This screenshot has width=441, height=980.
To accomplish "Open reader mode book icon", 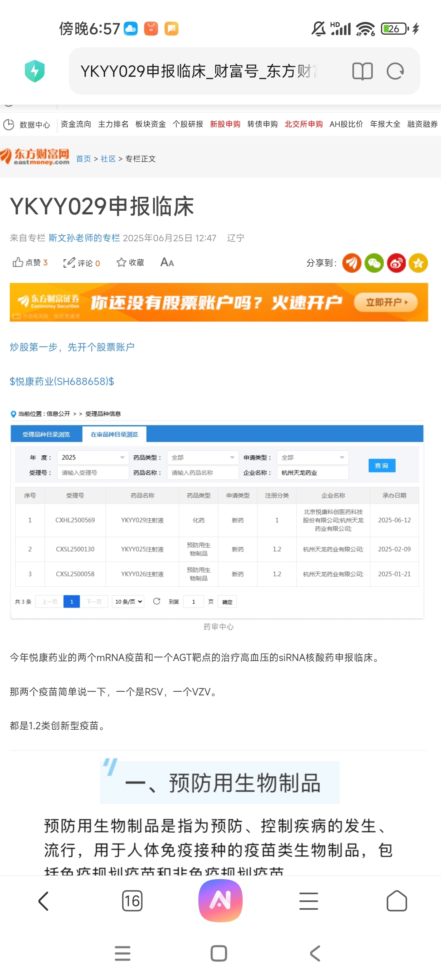I will (x=362, y=71).
